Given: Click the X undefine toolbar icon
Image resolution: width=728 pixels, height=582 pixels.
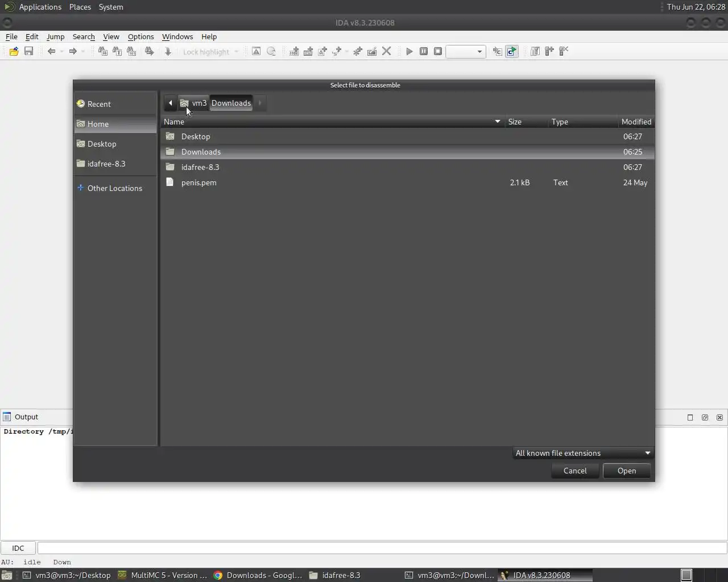Looking at the screenshot, I should pyautogui.click(x=387, y=51).
